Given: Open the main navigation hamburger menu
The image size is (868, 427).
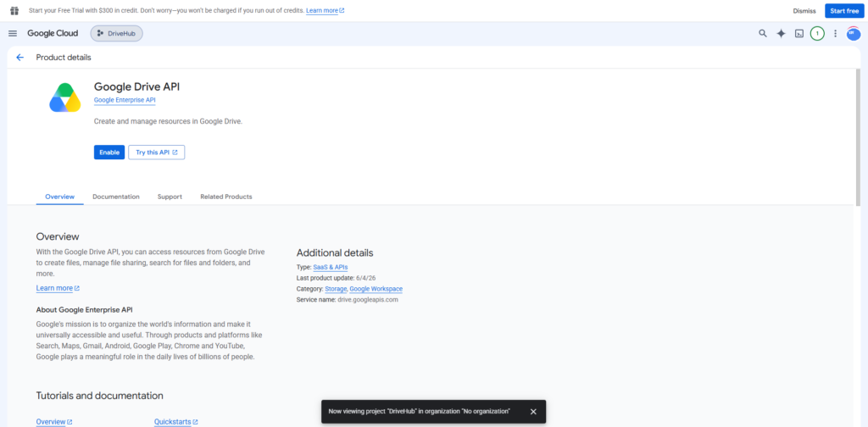Looking at the screenshot, I should [13, 34].
